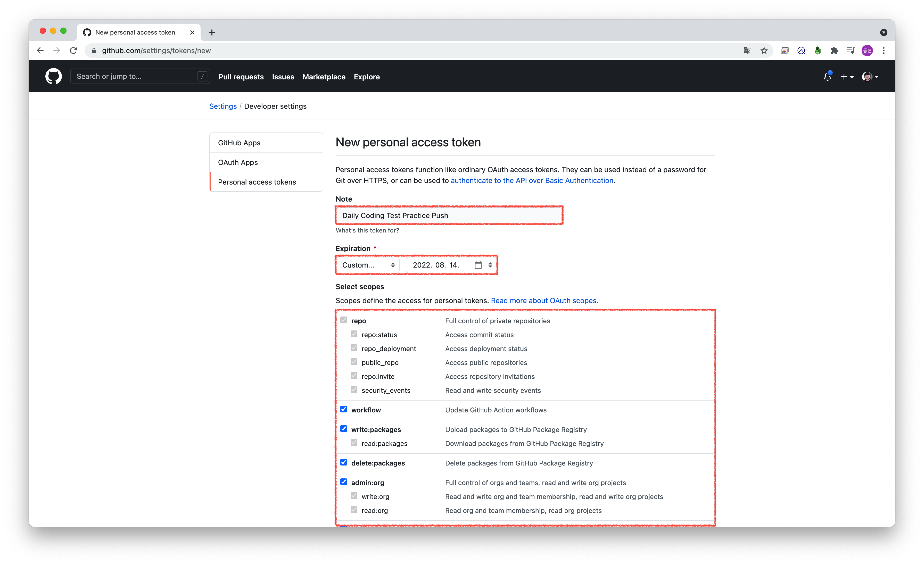
Task: Click the Chrome profile avatar
Action: [867, 51]
